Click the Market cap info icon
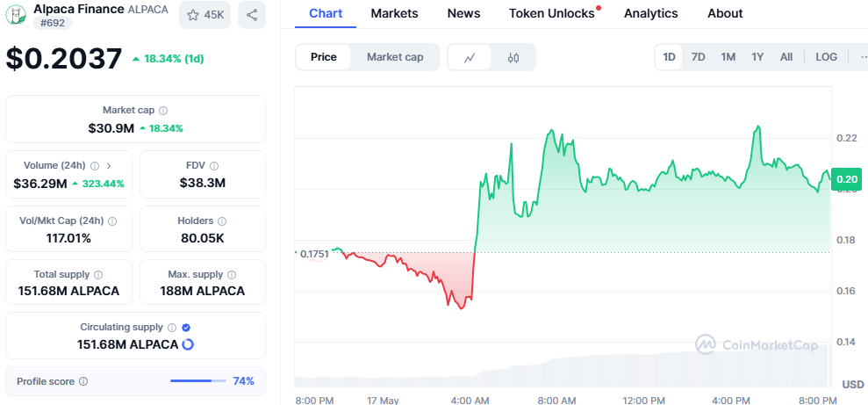Viewport: 868px width, 405px height. [x=164, y=111]
